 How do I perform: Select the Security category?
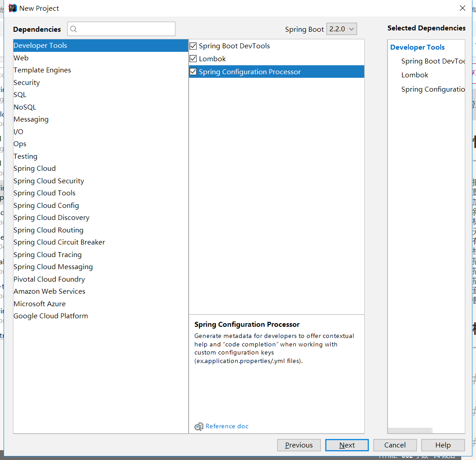[x=101, y=82]
